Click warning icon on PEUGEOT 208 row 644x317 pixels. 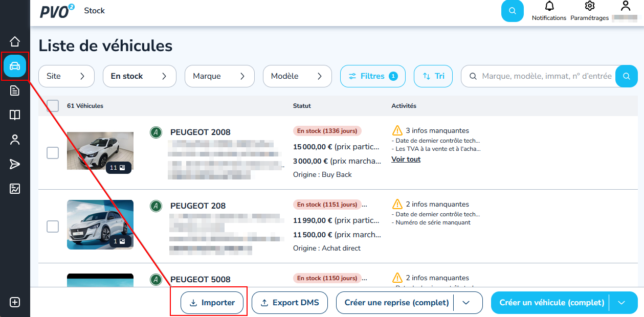click(397, 204)
